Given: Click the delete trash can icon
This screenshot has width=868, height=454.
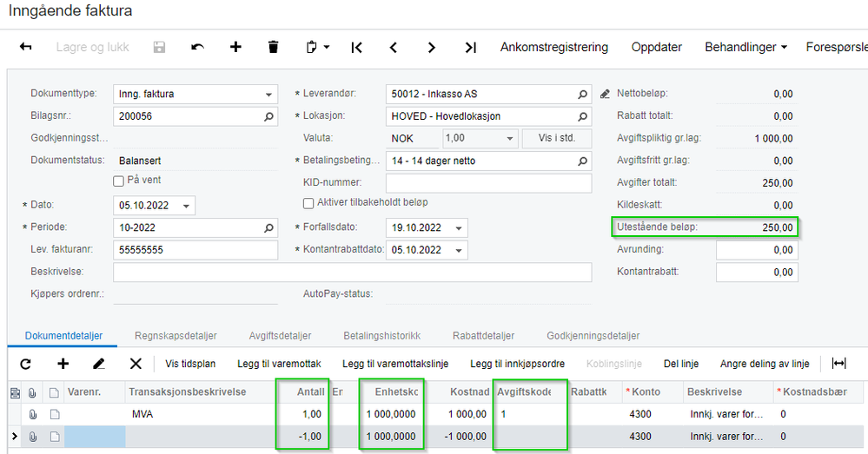Looking at the screenshot, I should click(273, 47).
